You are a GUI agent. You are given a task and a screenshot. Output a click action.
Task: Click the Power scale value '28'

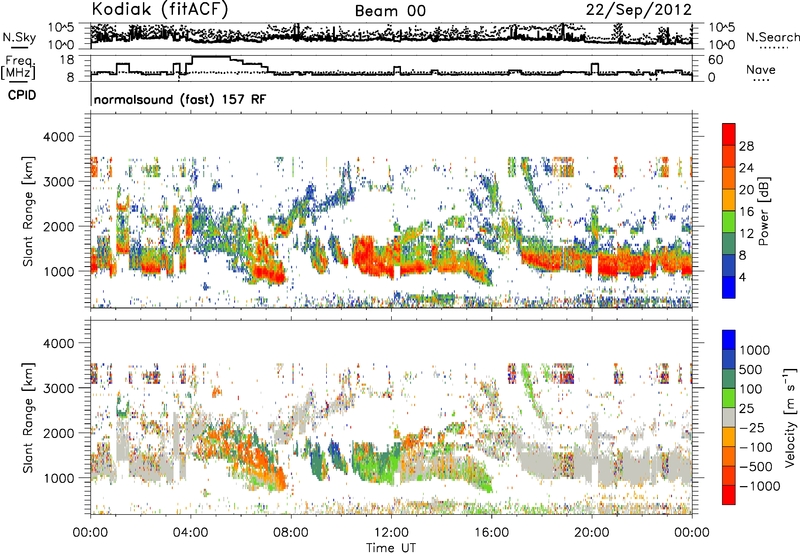tap(746, 146)
